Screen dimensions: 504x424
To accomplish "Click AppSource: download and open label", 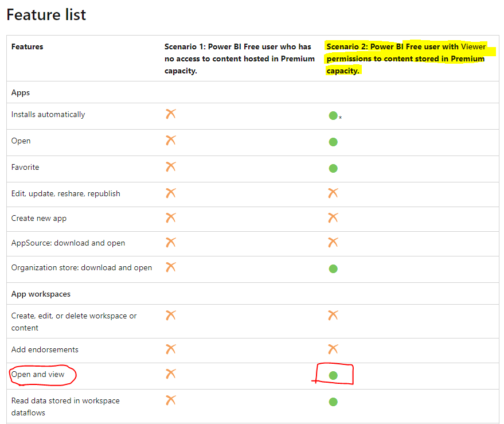I will pyautogui.click(x=68, y=243).
